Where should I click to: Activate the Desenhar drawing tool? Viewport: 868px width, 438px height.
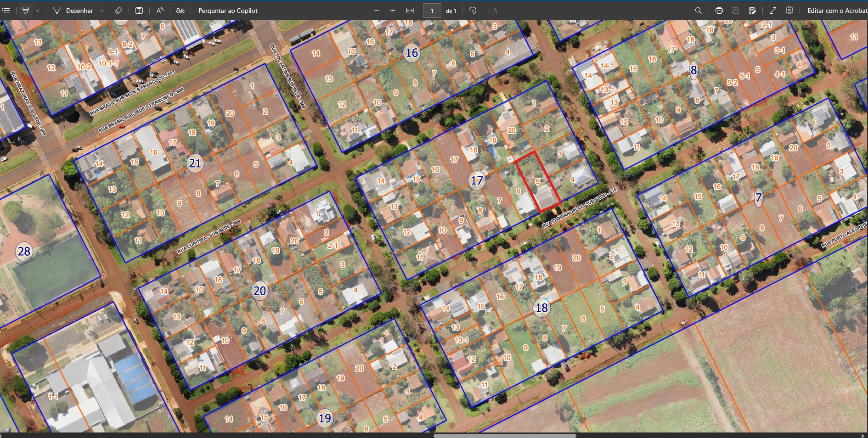[x=73, y=11]
